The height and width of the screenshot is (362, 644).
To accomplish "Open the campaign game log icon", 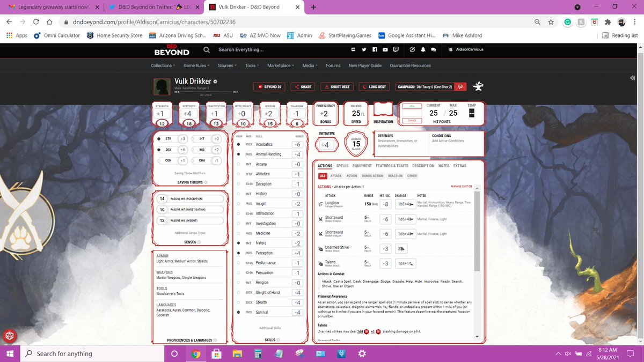I will [x=460, y=86].
